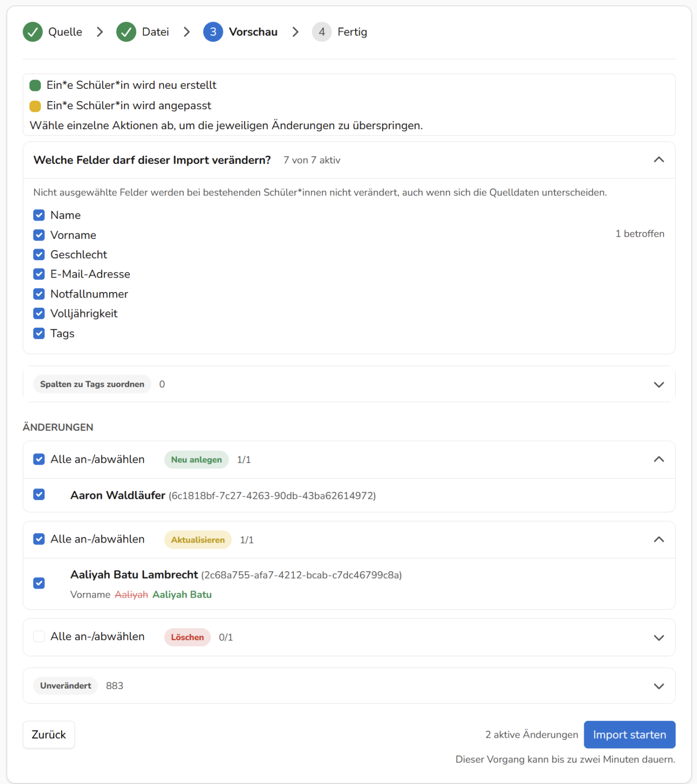Expand the 'Spalten zu Tags zuordnen' section
The image size is (697, 784).
pos(659,384)
